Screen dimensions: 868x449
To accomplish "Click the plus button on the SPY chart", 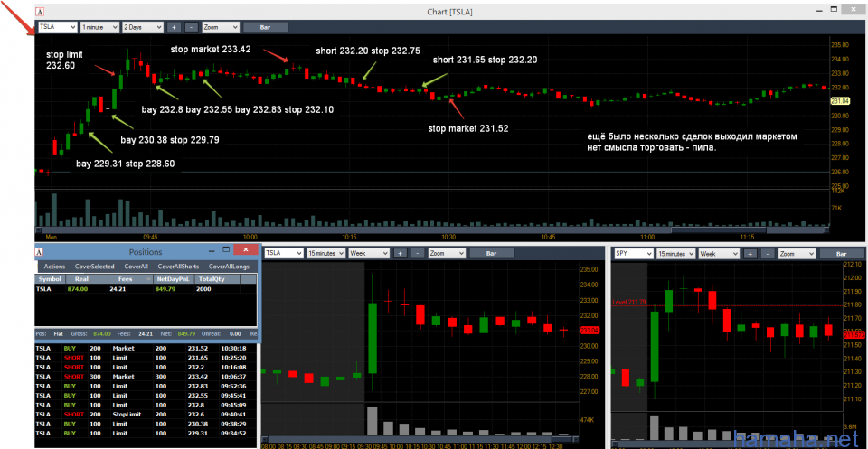I will (x=750, y=254).
